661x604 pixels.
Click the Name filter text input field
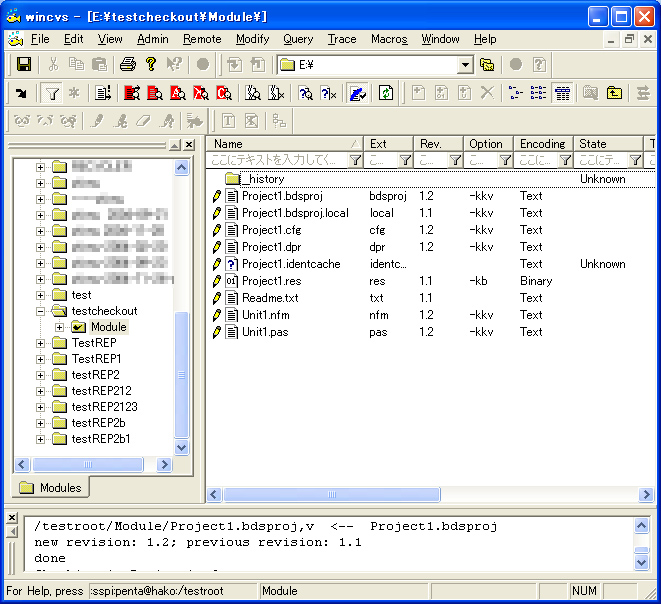[278, 160]
